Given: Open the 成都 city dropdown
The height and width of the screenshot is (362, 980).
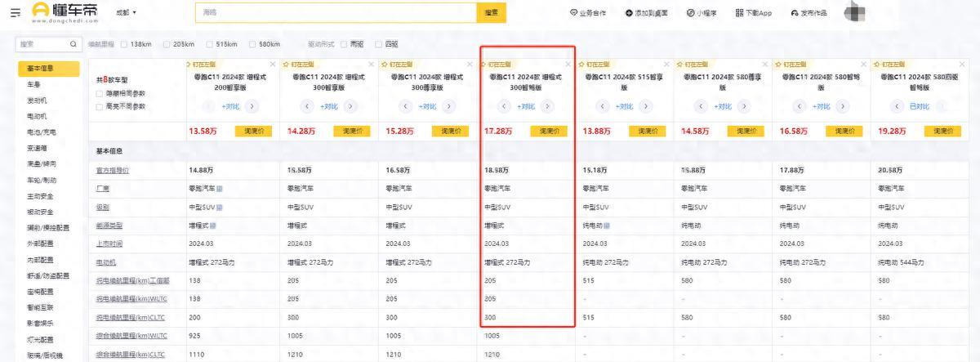Looking at the screenshot, I should [126, 13].
